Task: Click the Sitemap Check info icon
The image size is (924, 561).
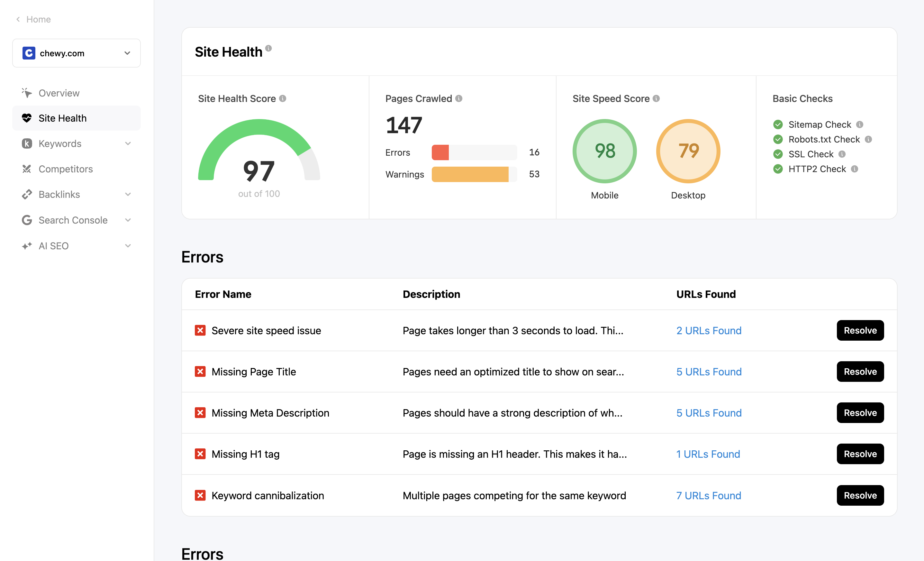Action: 859,124
